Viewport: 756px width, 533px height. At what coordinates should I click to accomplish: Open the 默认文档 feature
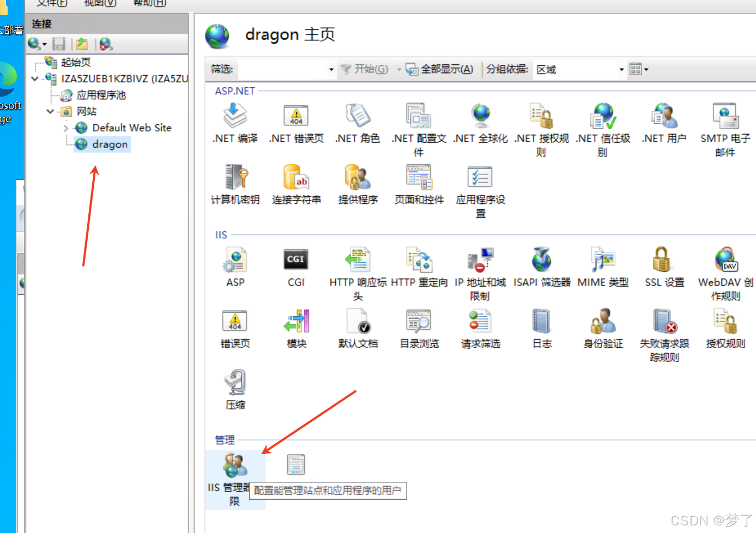358,329
